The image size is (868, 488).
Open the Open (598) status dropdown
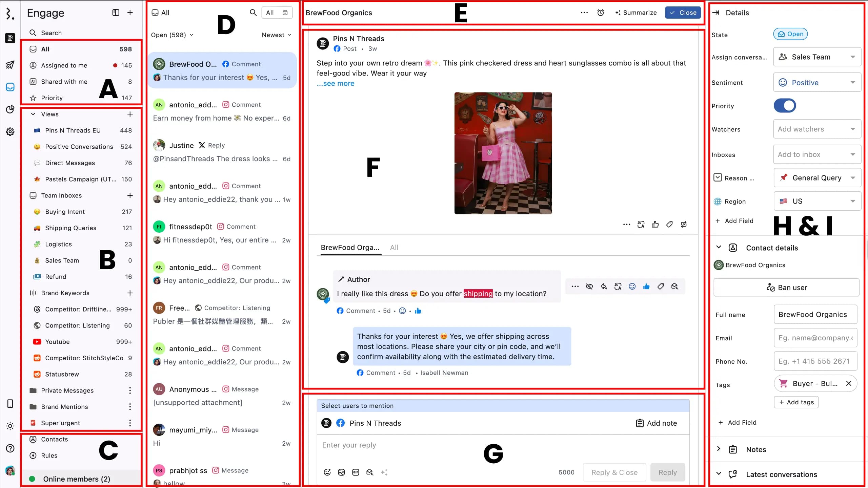(x=172, y=35)
